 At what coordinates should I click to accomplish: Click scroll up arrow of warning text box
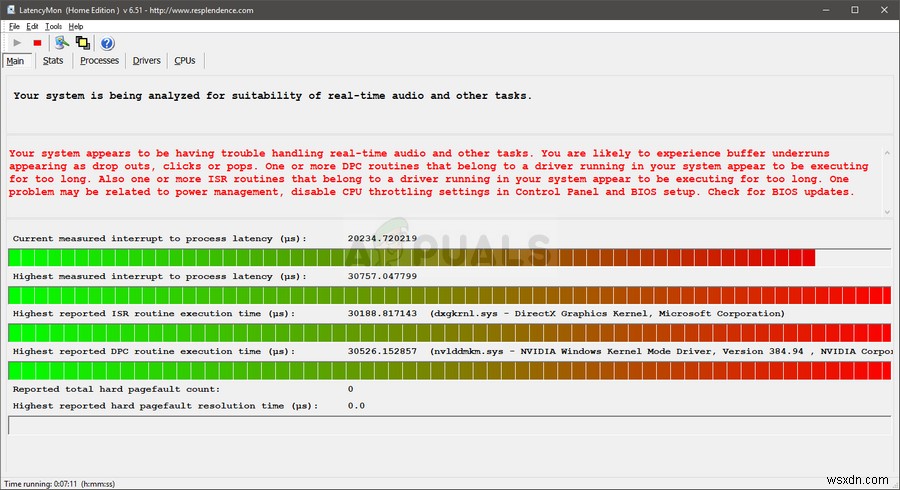pos(887,153)
